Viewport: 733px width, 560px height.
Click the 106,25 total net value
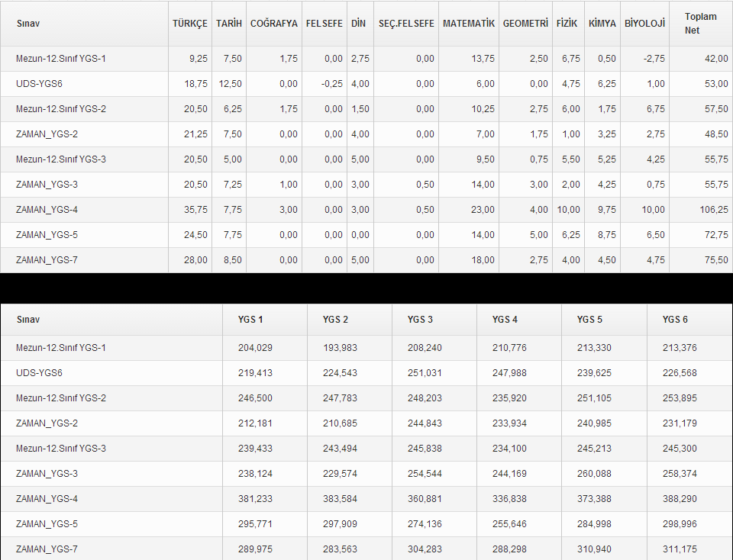coord(714,210)
